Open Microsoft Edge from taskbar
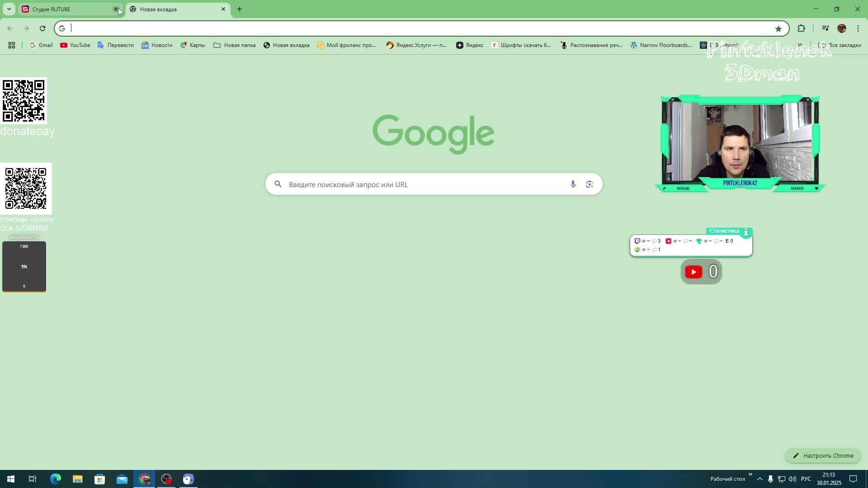The height and width of the screenshot is (488, 868). point(55,479)
